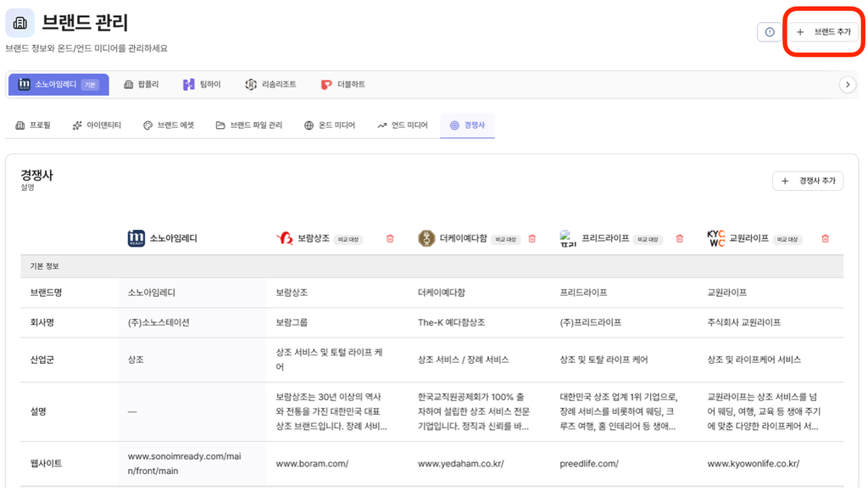Screen dimensions: 868x497
Task: Click 비교 대상 badge next to 보람상조
Action: tap(348, 239)
